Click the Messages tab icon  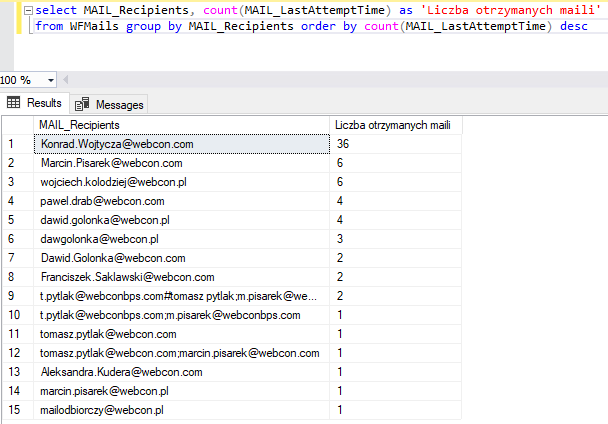coord(82,104)
